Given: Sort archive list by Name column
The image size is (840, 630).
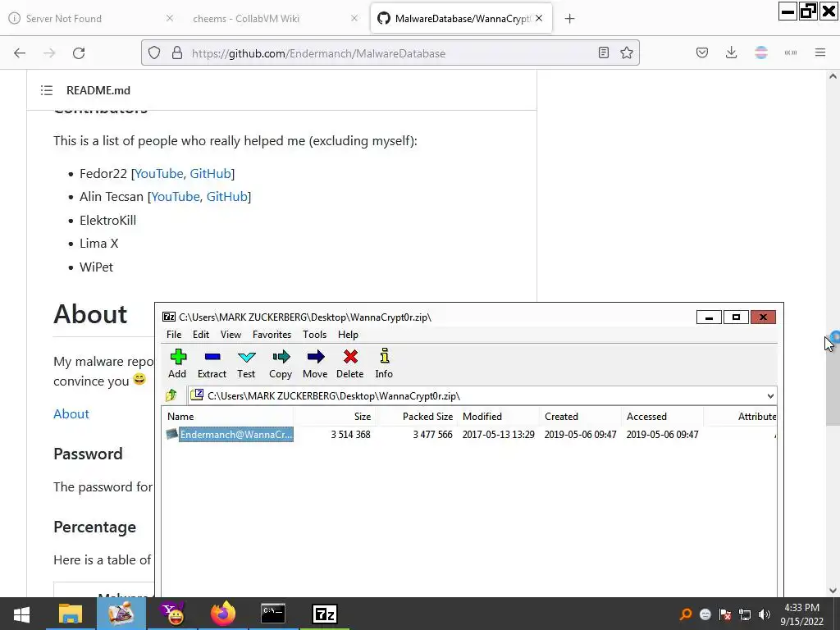Looking at the screenshot, I should pos(227,416).
